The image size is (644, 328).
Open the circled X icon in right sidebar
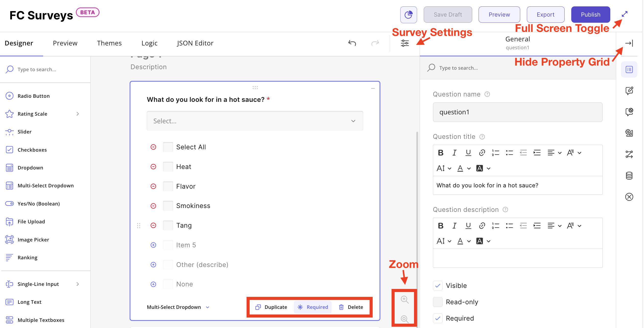[x=629, y=197]
